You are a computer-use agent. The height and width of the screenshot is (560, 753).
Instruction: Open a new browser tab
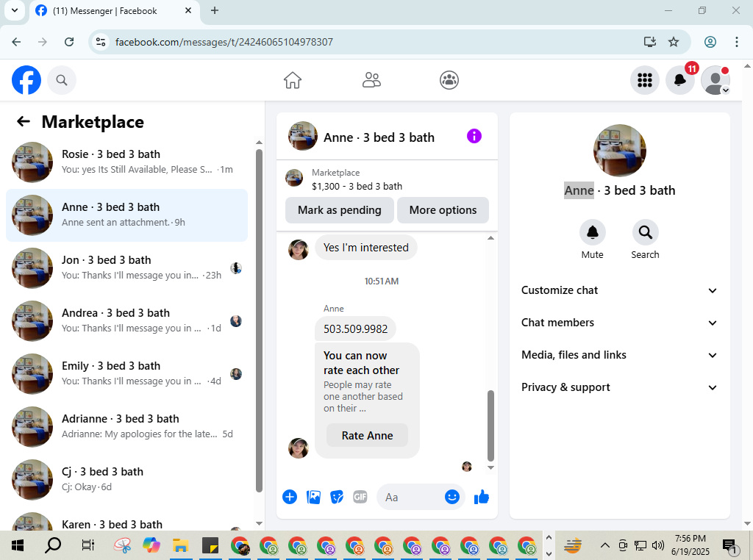(x=215, y=10)
